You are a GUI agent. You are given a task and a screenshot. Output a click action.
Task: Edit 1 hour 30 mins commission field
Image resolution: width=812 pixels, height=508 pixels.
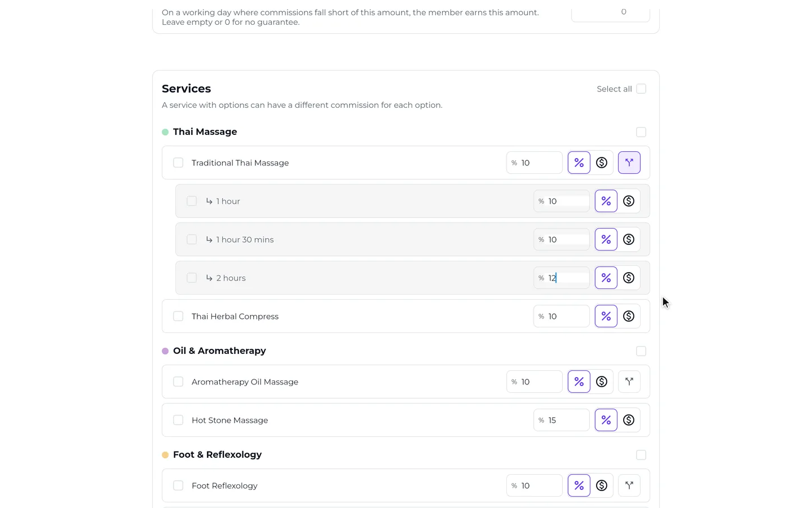click(x=562, y=239)
